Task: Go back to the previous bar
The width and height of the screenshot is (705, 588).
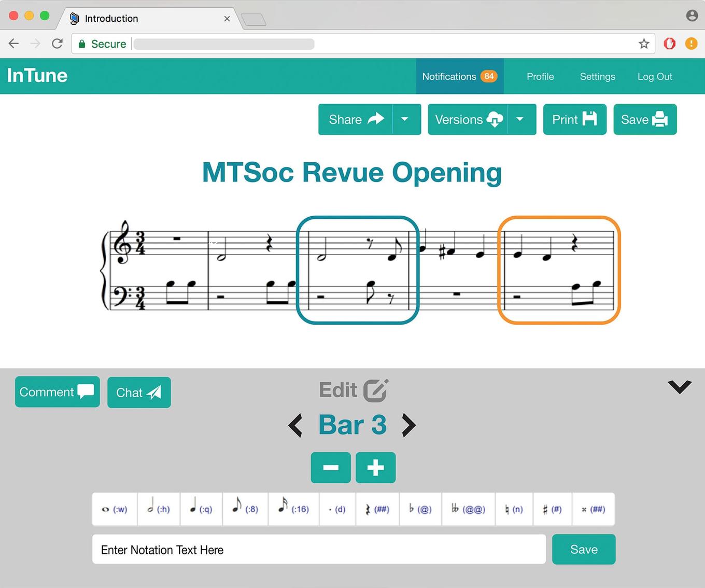Action: [x=295, y=425]
